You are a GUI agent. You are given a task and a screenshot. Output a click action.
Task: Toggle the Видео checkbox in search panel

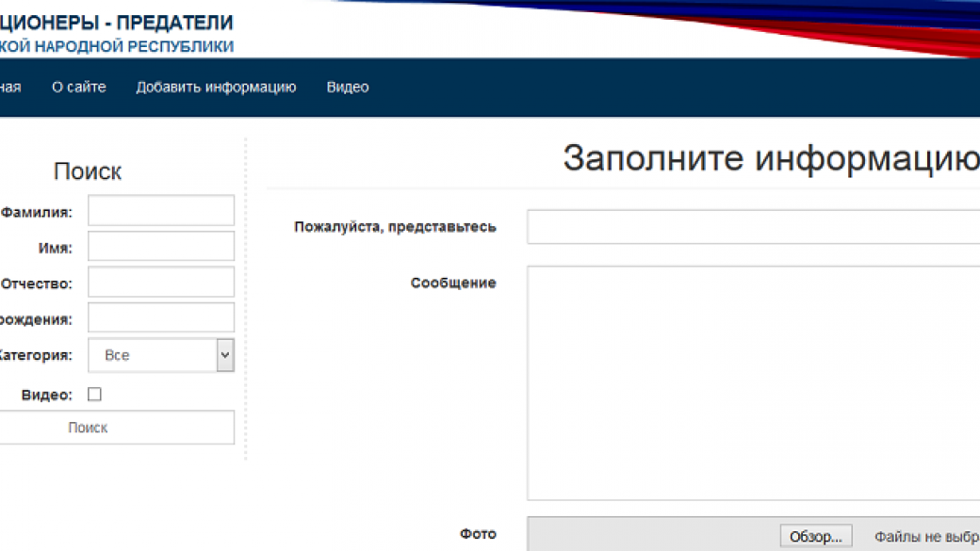tap(94, 395)
